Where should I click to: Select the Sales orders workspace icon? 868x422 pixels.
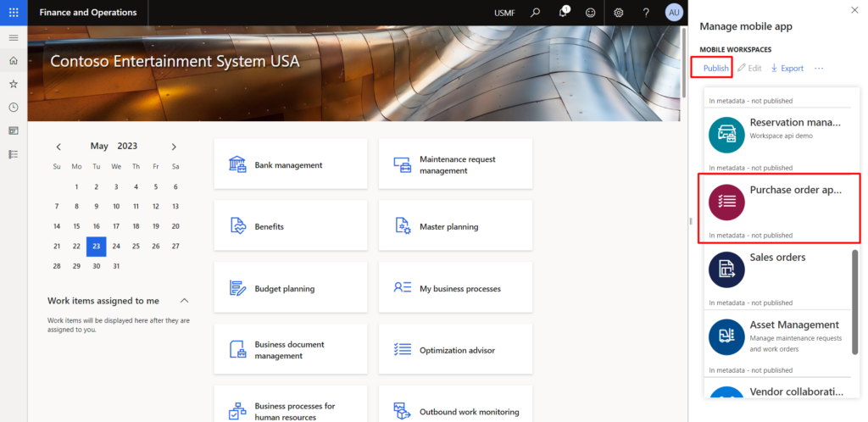pos(726,270)
